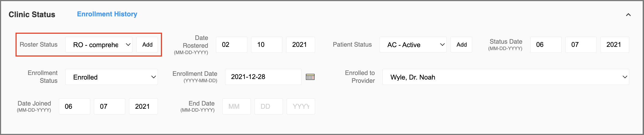Select the Status Date month field
Image resolution: width=644 pixels, height=135 pixels.
pos(546,45)
